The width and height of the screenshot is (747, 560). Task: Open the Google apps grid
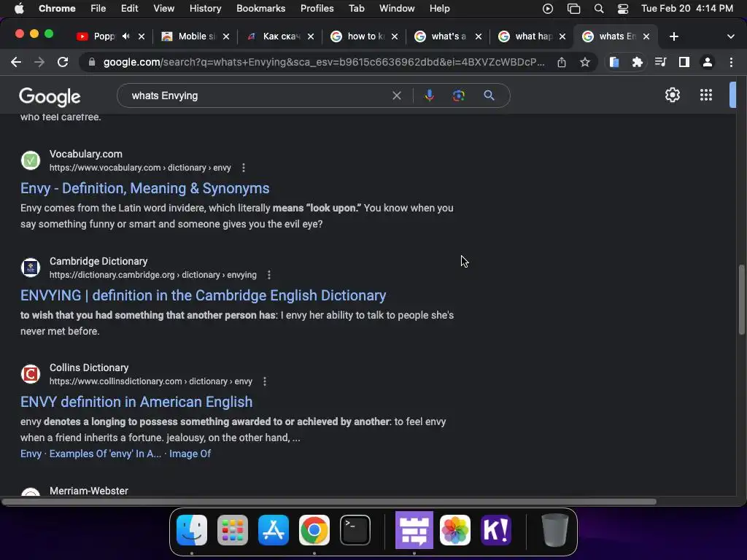706,96
